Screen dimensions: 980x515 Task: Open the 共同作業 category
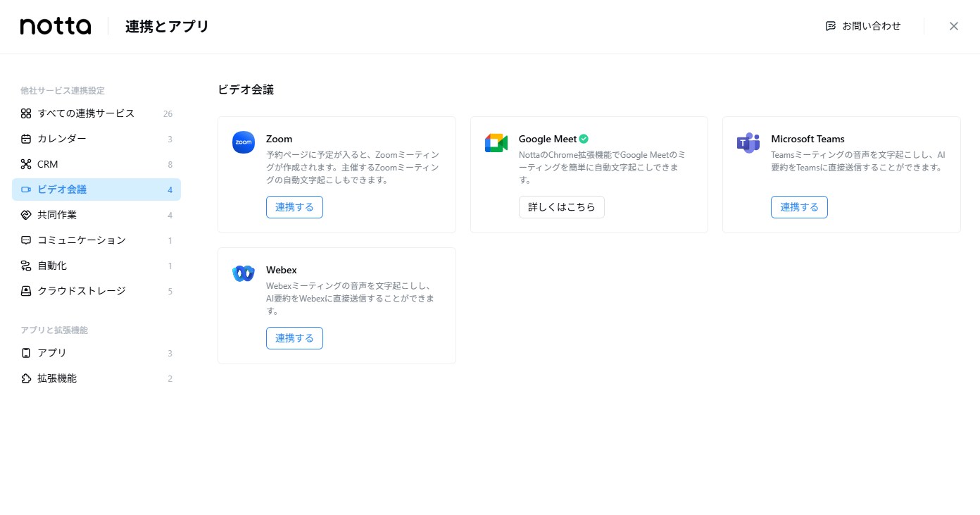coord(96,215)
